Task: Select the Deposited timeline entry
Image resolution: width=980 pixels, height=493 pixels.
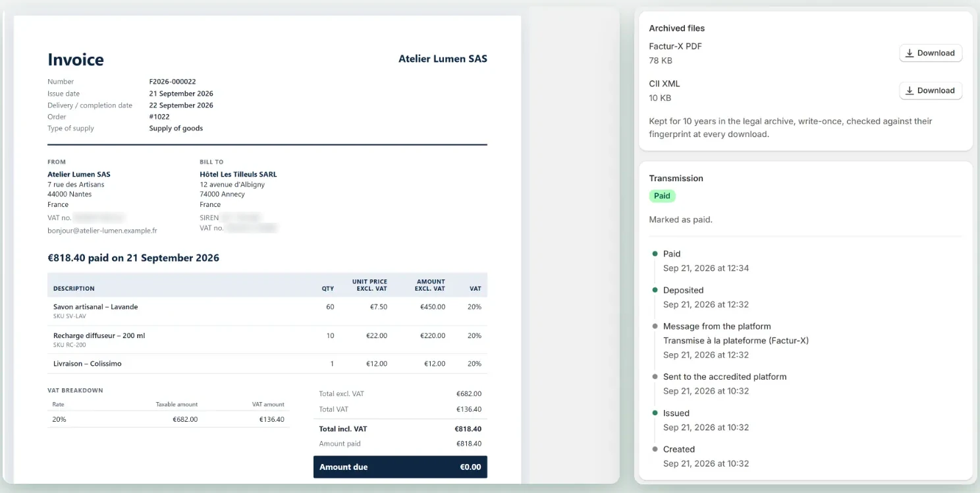Action: 683,290
